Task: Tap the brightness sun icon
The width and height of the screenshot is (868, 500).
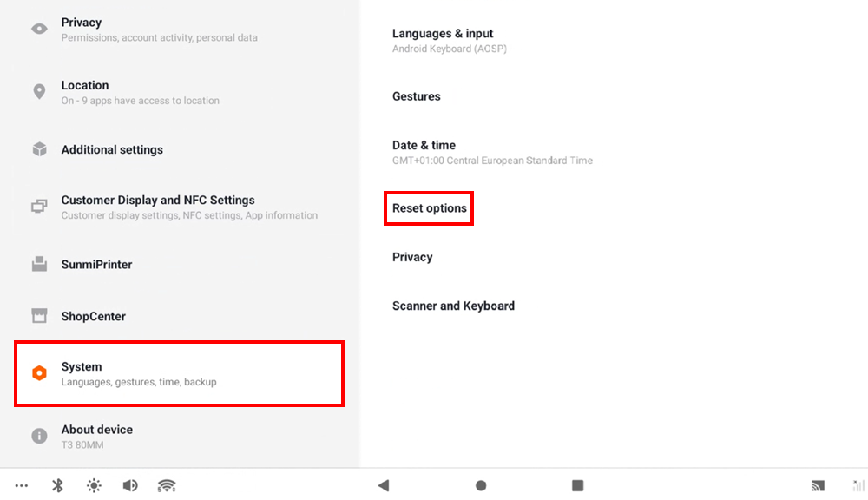Action: (x=94, y=485)
